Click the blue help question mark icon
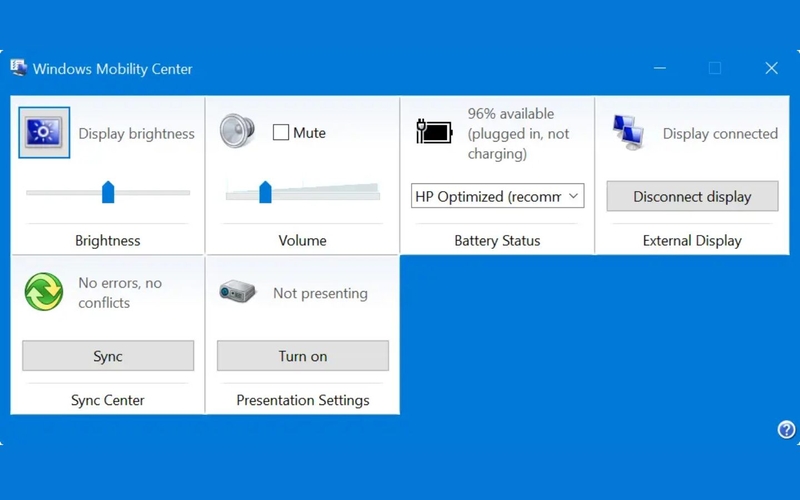The width and height of the screenshot is (800, 500). point(786,430)
